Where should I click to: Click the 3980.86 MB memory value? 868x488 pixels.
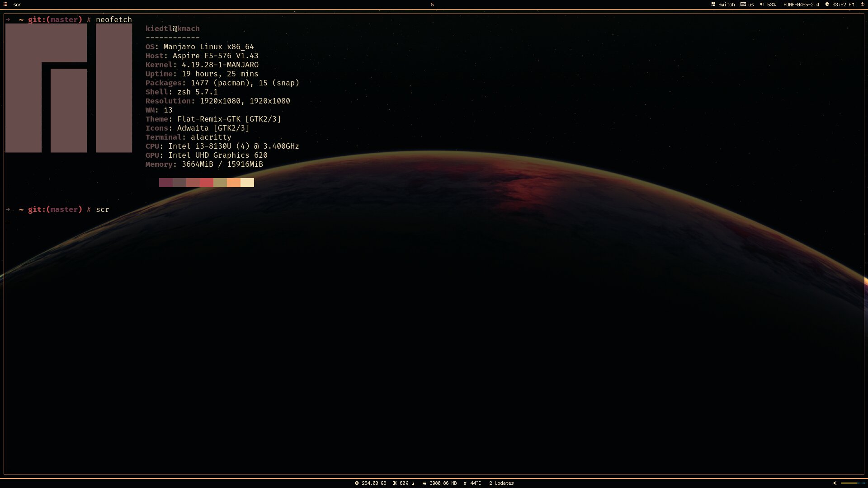tap(443, 483)
